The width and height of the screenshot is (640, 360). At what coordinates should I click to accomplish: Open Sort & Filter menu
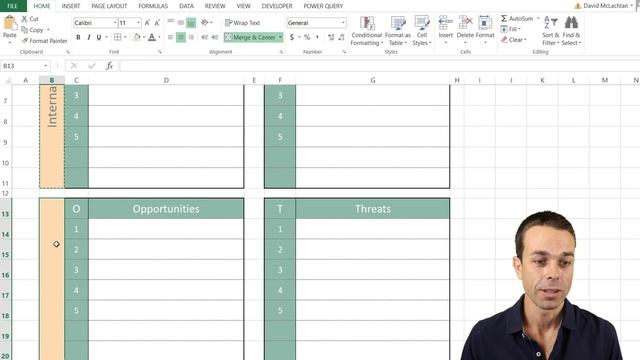point(550,31)
